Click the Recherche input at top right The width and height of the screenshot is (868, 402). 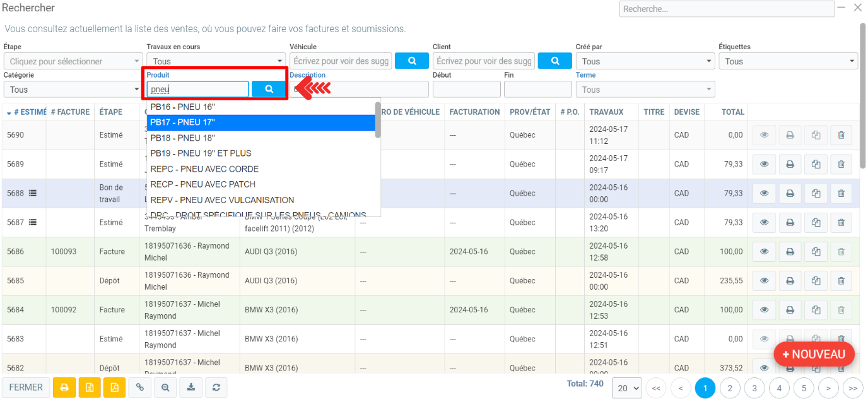[x=727, y=9]
